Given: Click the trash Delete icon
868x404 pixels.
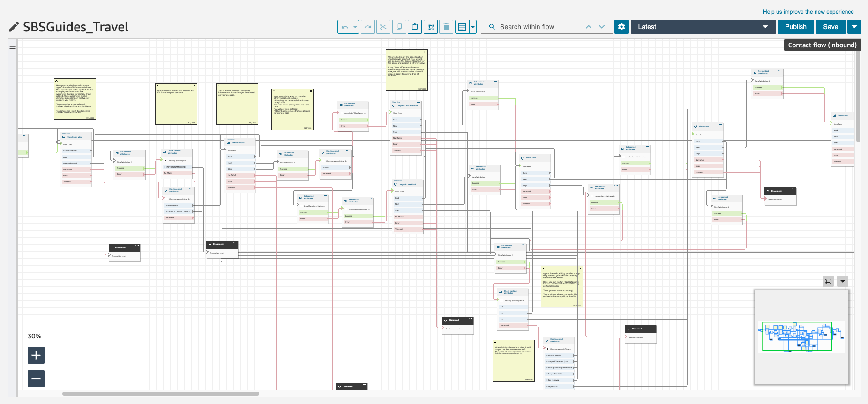Looking at the screenshot, I should (x=446, y=27).
